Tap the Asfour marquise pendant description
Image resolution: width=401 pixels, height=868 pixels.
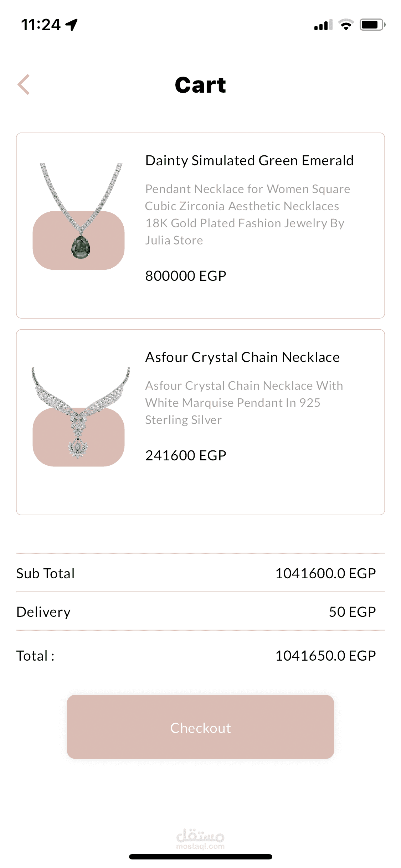tap(244, 403)
